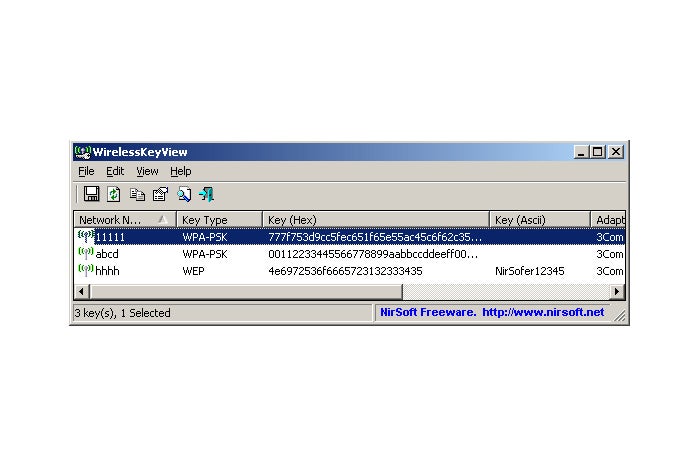
Task: Click the WPA-PSK cell in abcd row
Action: click(205, 254)
